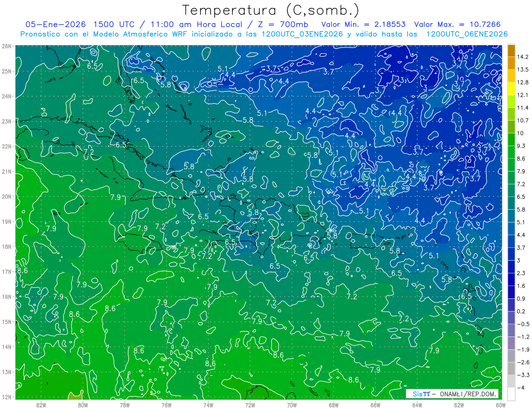Viewport: 532px width, 411px height.
Task: Click latitude axis label "22N"
Action: 7,146
